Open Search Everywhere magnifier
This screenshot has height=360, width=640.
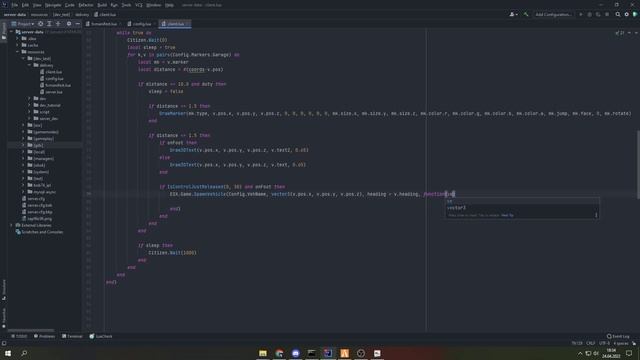click(618, 14)
